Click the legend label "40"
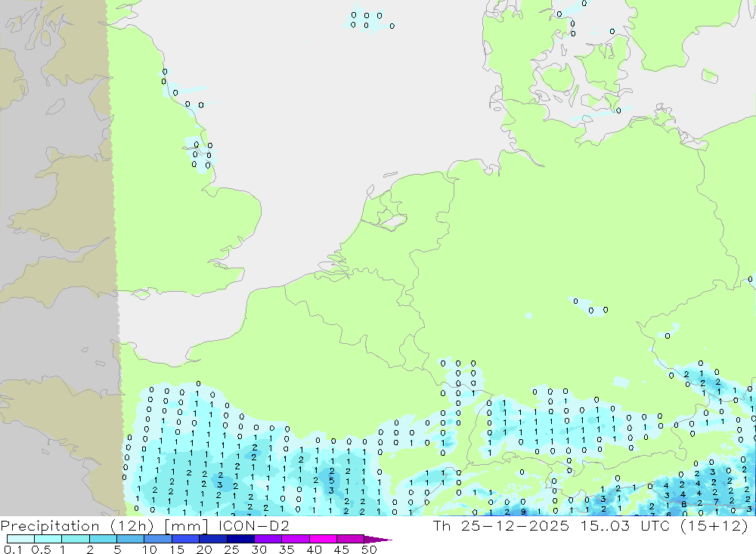Image resolution: width=756 pixels, height=554 pixels. click(314, 549)
